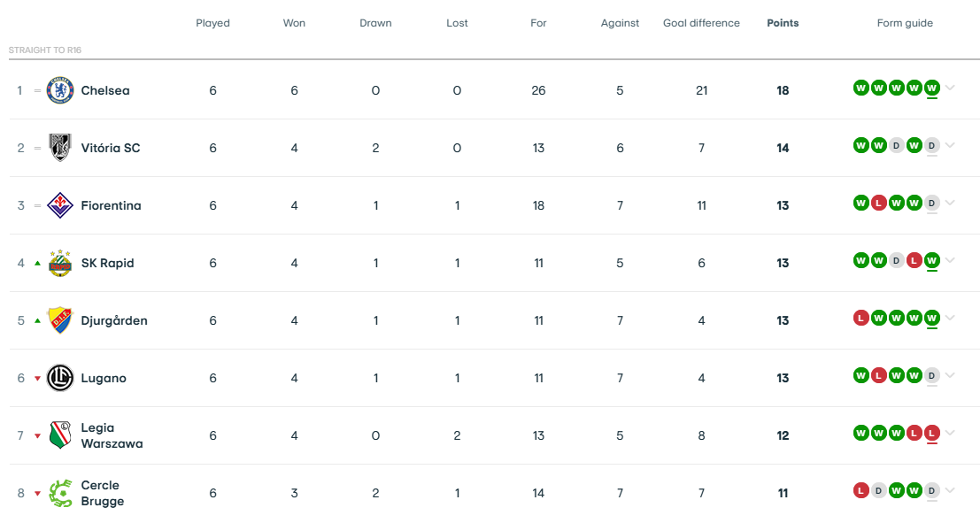Click Cercle Brugge's goals for value 14
The image size is (980, 523).
539,493
